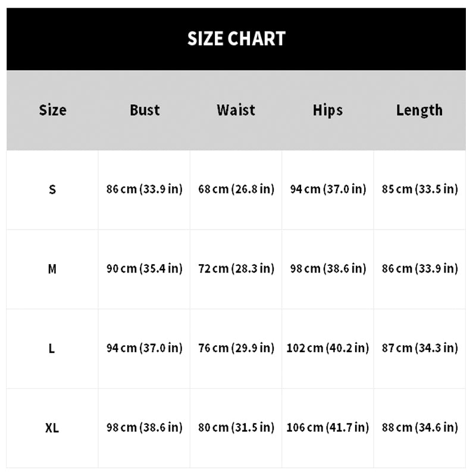Select the XL size row label
The image size is (476, 476).
coord(52,427)
